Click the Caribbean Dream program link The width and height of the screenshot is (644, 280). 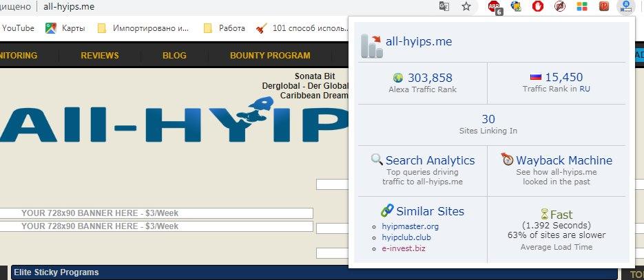point(314,95)
